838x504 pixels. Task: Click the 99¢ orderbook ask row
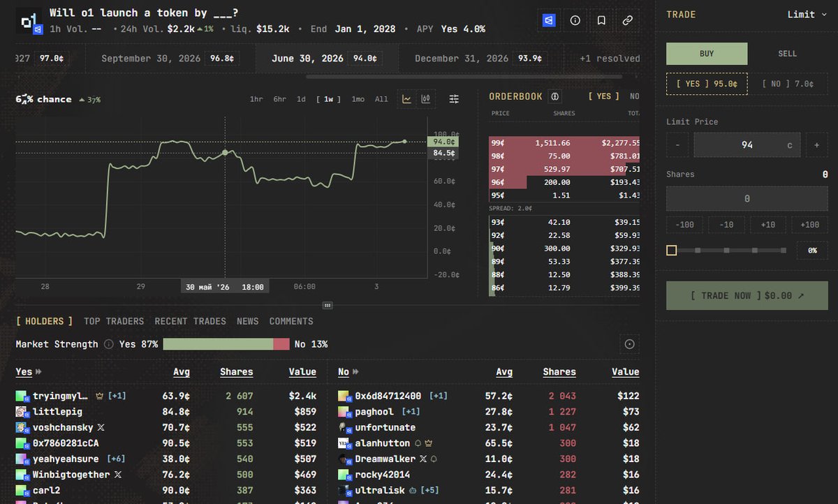(x=564, y=143)
